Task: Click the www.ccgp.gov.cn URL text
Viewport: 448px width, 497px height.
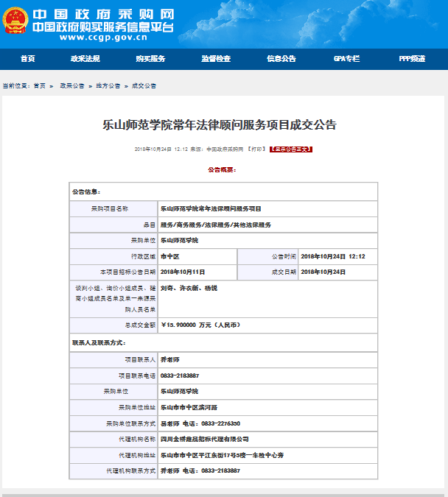Action: pos(103,38)
